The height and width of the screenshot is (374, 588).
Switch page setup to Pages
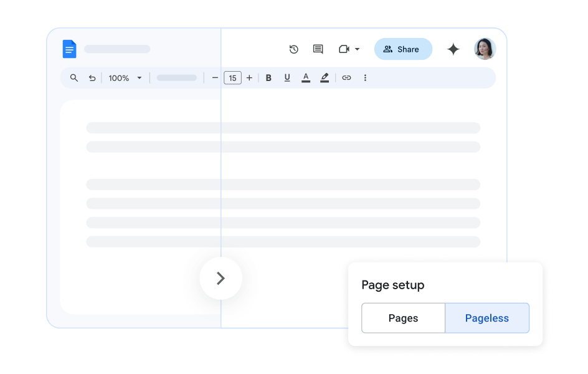tap(403, 318)
